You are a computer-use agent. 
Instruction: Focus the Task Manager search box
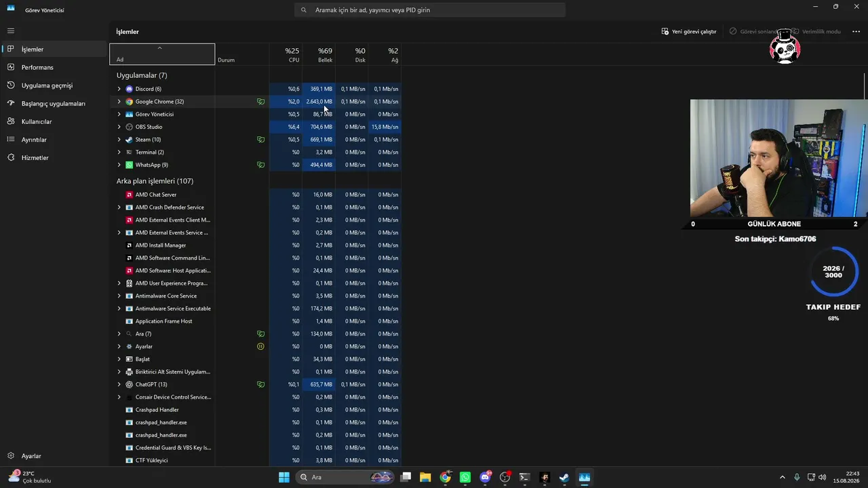(x=430, y=10)
